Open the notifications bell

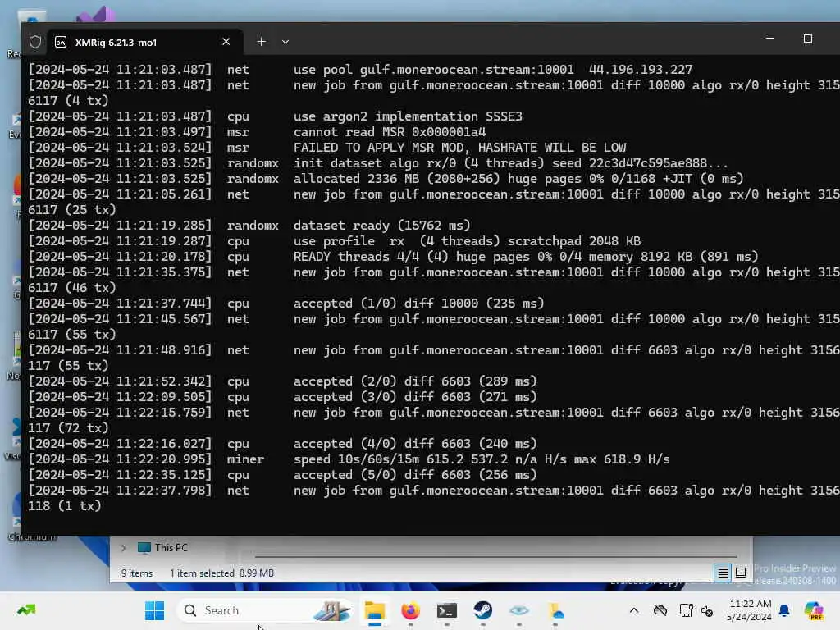click(784, 610)
